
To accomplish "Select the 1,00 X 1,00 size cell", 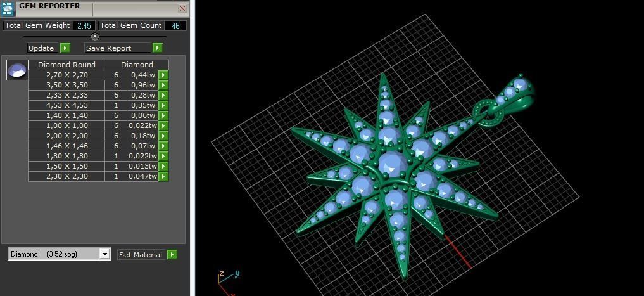I will [66, 125].
